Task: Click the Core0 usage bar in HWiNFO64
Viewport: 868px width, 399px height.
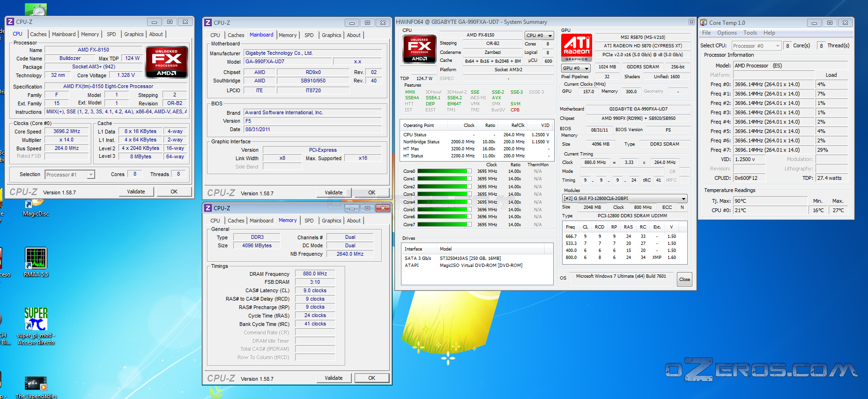Action: point(445,171)
